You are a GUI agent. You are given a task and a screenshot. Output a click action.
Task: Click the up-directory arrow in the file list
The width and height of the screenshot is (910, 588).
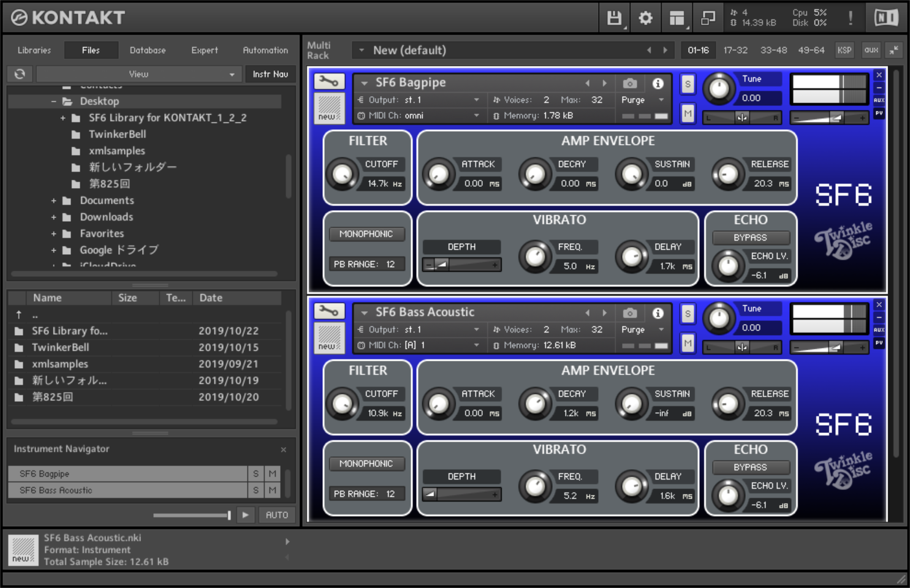[19, 314]
